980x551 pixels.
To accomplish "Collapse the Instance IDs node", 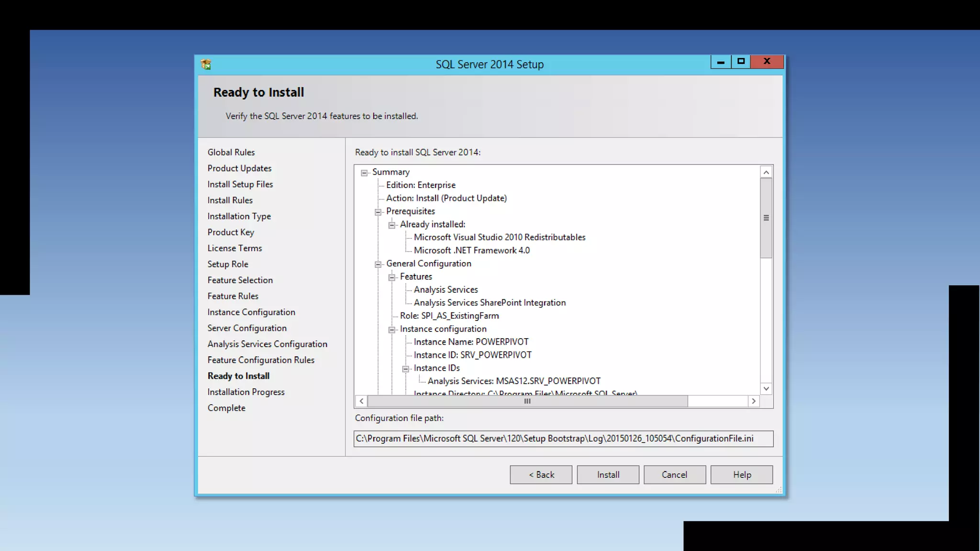I will [406, 369].
